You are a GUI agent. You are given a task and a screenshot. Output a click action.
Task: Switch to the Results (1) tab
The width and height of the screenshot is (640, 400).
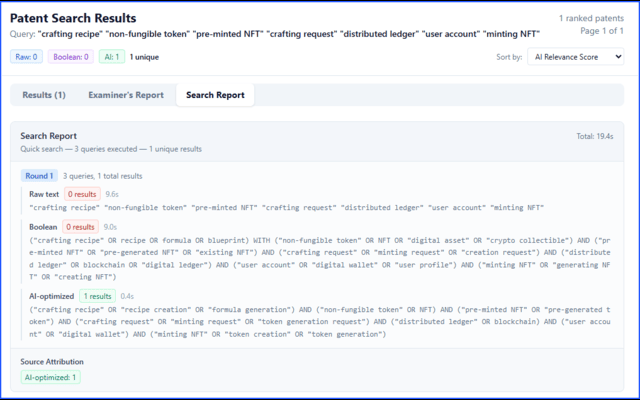coord(44,95)
